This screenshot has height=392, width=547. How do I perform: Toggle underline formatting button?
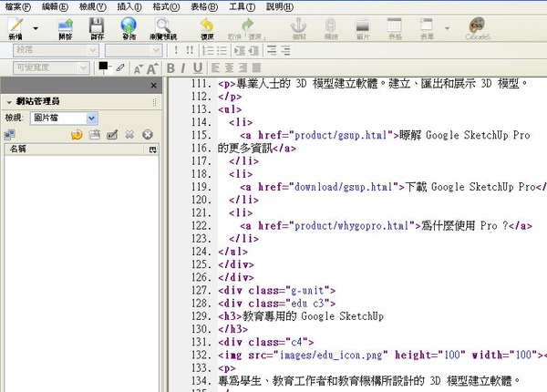click(197, 67)
